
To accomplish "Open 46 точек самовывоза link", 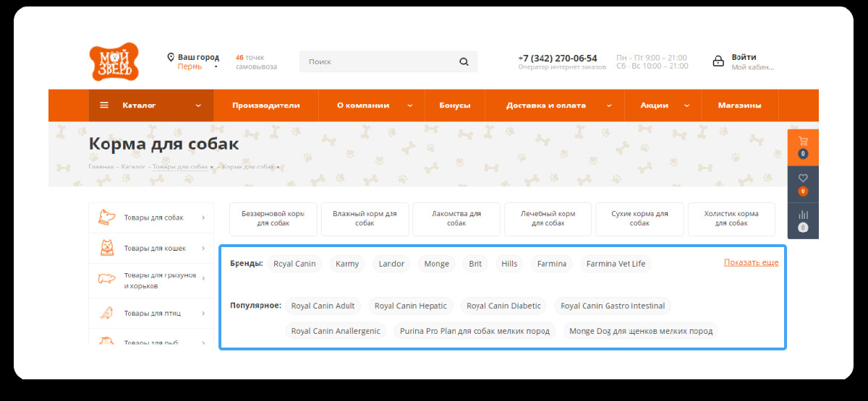I will click(x=256, y=62).
